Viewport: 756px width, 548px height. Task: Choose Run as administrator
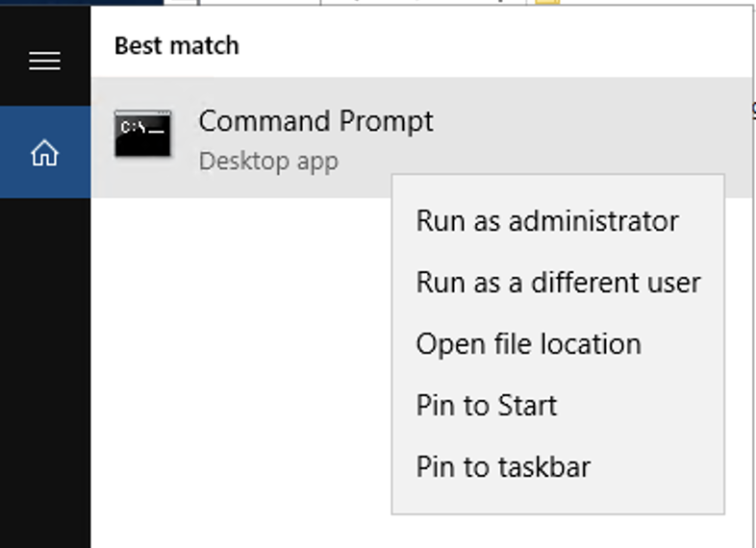point(547,221)
